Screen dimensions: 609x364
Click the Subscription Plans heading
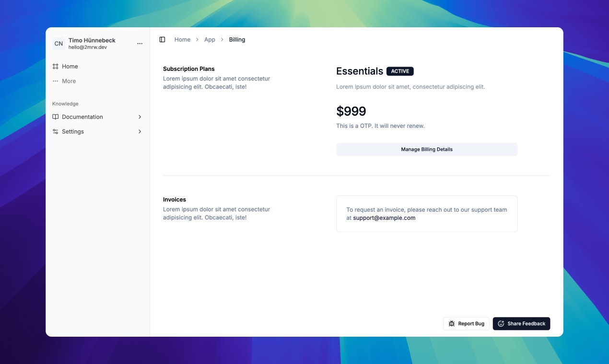tap(189, 69)
